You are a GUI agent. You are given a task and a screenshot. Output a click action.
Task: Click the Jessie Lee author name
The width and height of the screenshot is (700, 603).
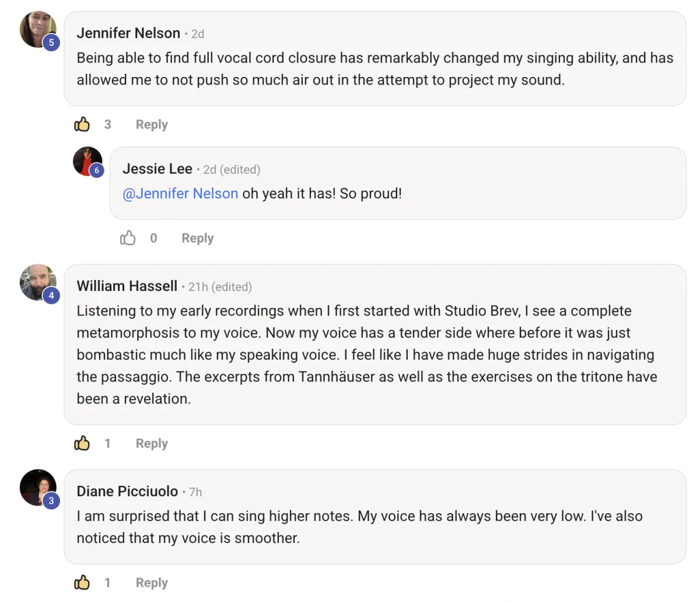(x=157, y=169)
